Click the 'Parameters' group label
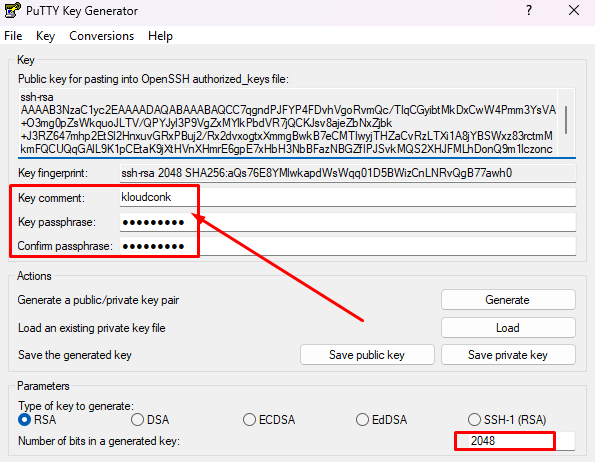 (x=43, y=386)
